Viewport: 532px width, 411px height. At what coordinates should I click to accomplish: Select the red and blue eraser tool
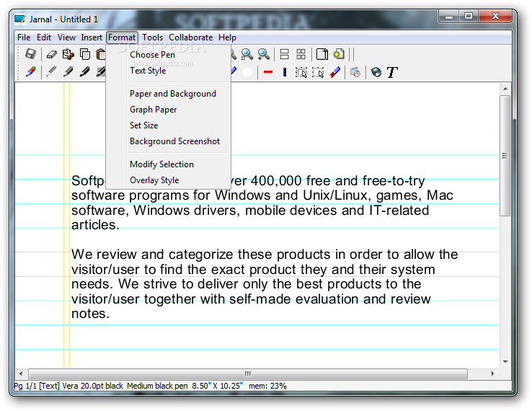pos(335,72)
